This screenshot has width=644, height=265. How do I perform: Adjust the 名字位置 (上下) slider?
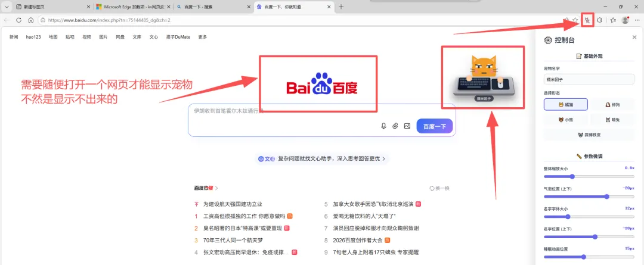tap(589, 236)
